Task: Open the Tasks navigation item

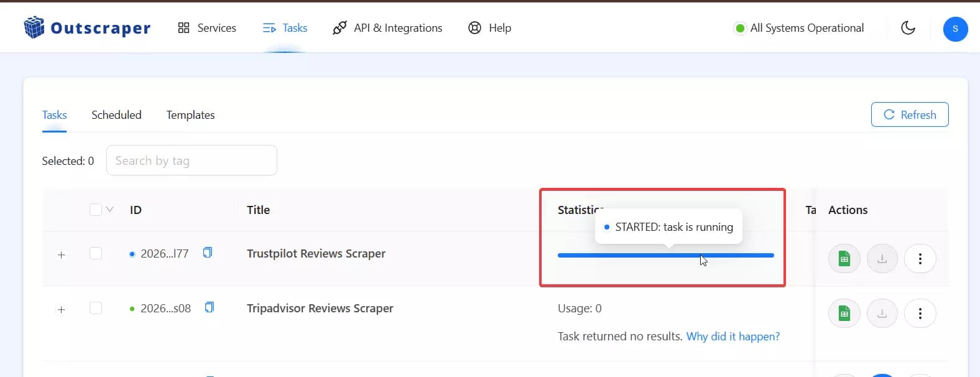Action: [x=285, y=28]
